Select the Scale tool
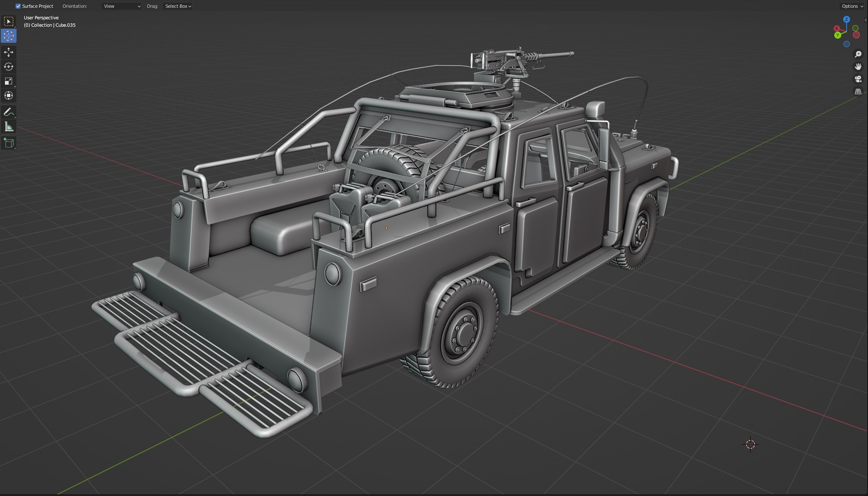Screen dimensions: 868x496 tap(8, 81)
